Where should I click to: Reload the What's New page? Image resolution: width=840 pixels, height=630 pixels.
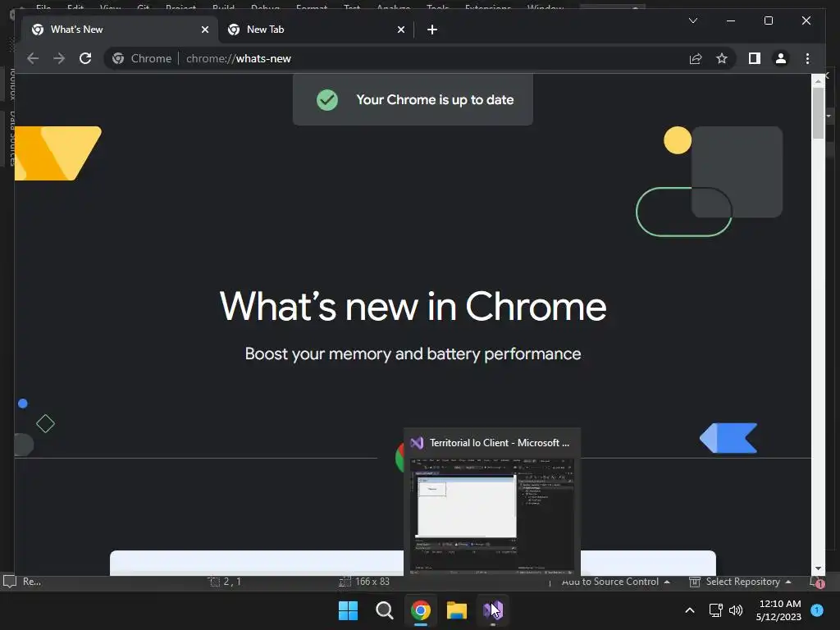pos(85,58)
